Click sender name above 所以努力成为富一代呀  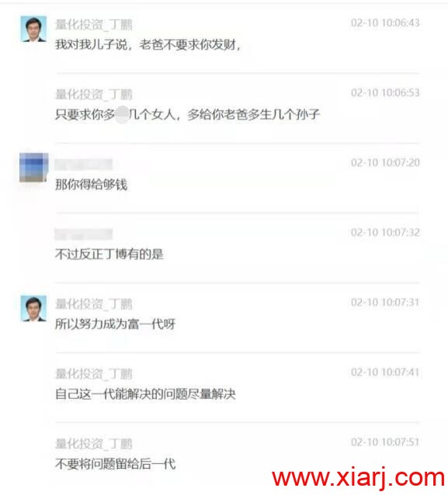click(94, 304)
